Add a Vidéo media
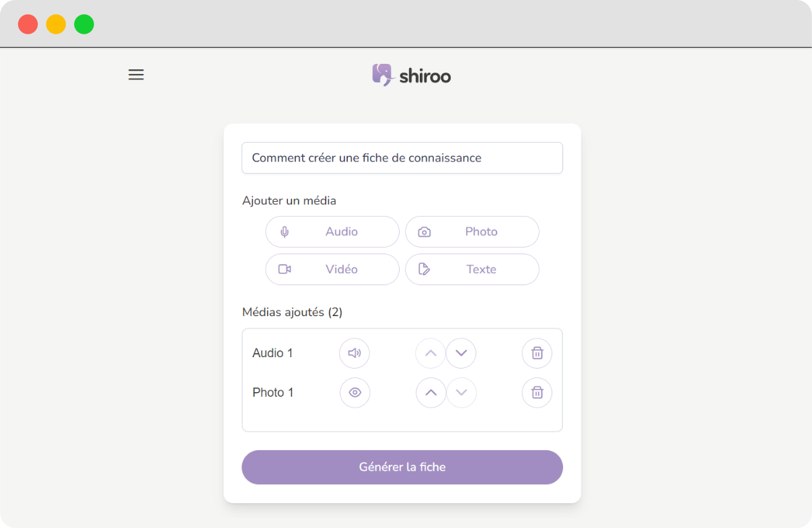 332,269
